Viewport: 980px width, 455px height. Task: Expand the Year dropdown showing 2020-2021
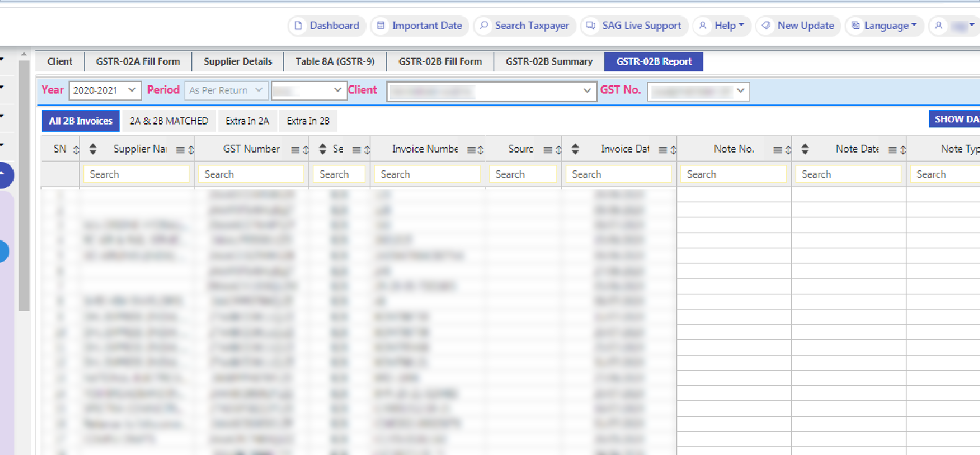(104, 91)
